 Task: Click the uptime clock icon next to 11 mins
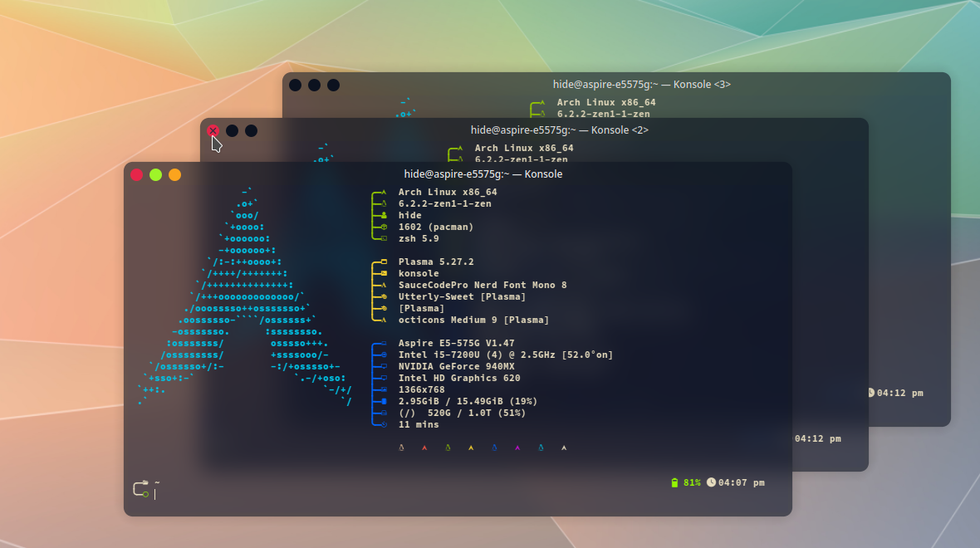coord(384,424)
